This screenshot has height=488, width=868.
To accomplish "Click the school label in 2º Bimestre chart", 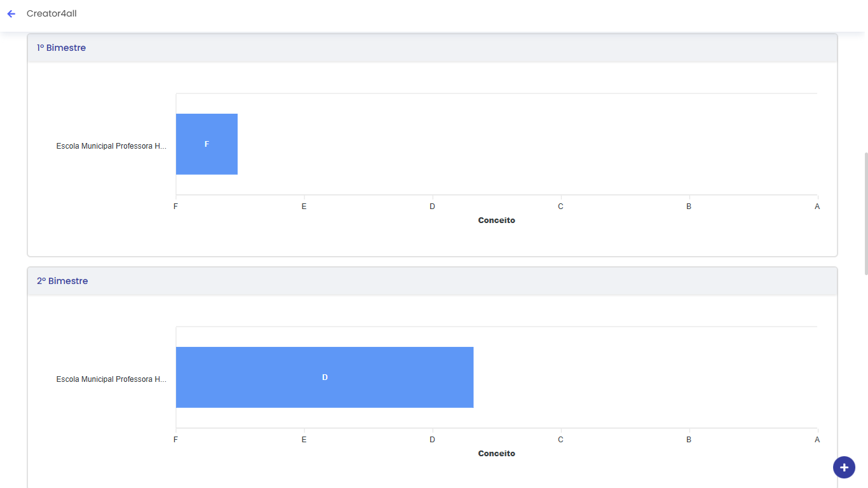I will (x=111, y=379).
